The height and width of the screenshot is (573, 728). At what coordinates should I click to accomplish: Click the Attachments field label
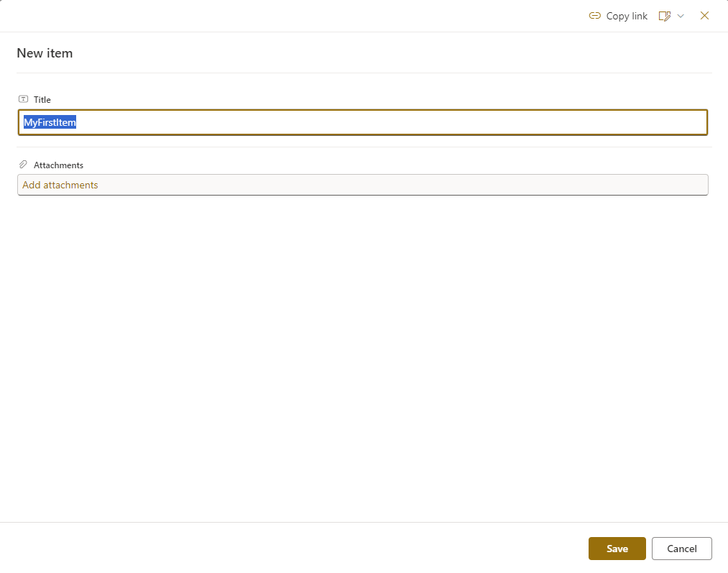click(x=58, y=165)
